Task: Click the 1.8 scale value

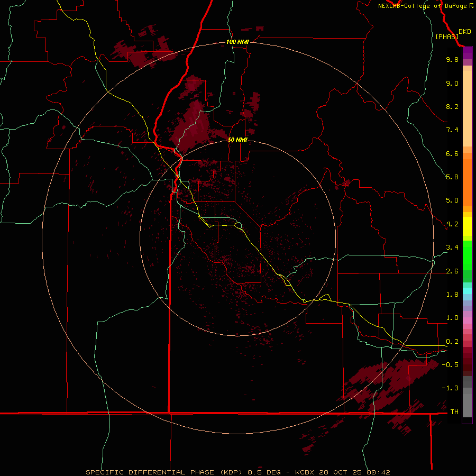Action: [x=452, y=295]
